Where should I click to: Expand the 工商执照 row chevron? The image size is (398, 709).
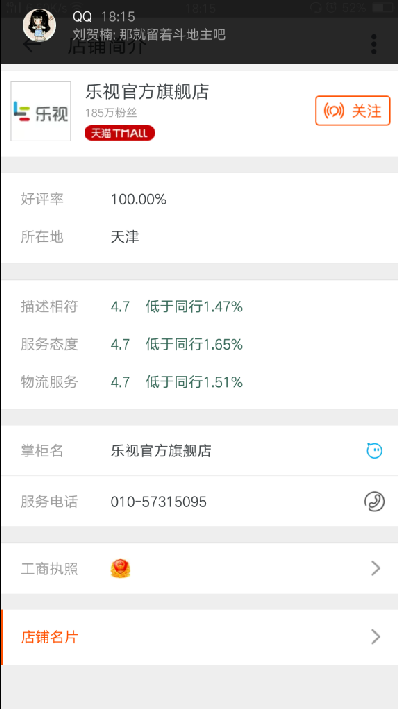[375, 568]
